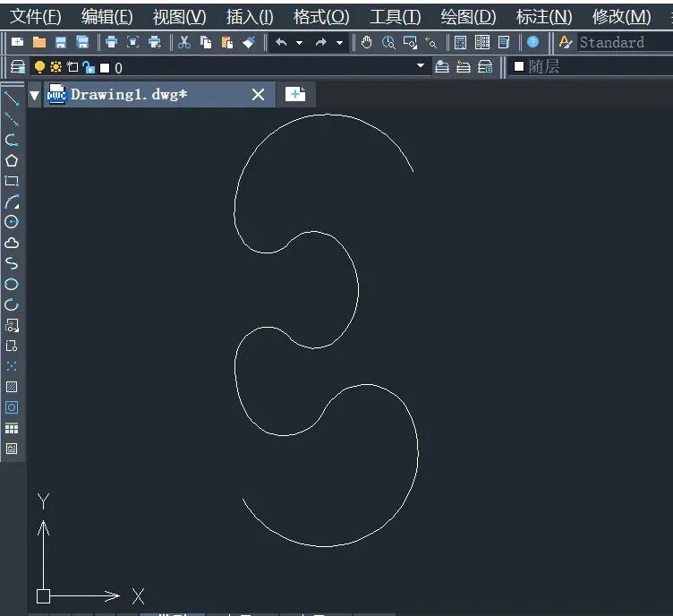Open the Redo history dropdown arrow
Image resolution: width=673 pixels, height=616 pixels.
(339, 43)
